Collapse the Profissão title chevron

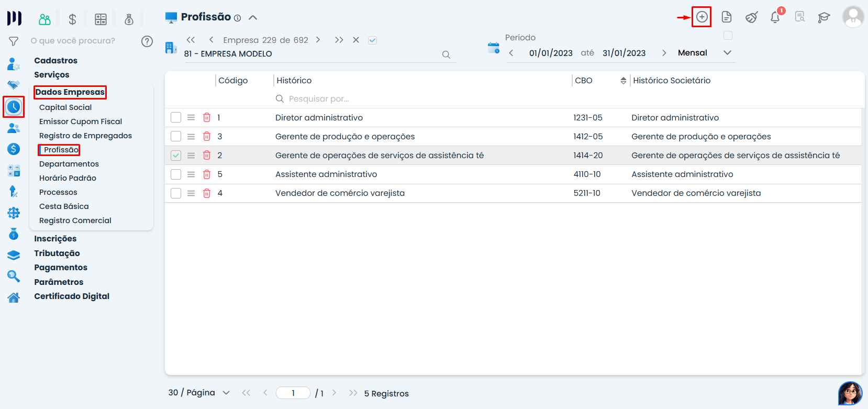coord(253,17)
